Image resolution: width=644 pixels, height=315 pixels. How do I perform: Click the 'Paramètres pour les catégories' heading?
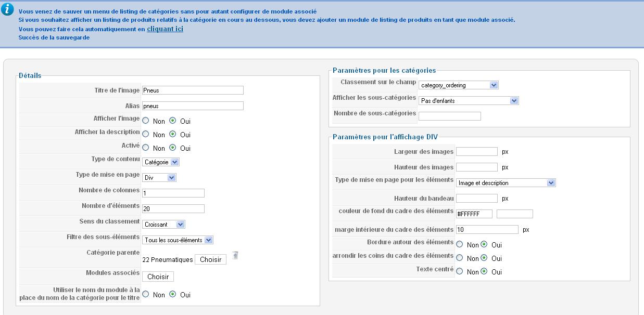pyautogui.click(x=384, y=70)
